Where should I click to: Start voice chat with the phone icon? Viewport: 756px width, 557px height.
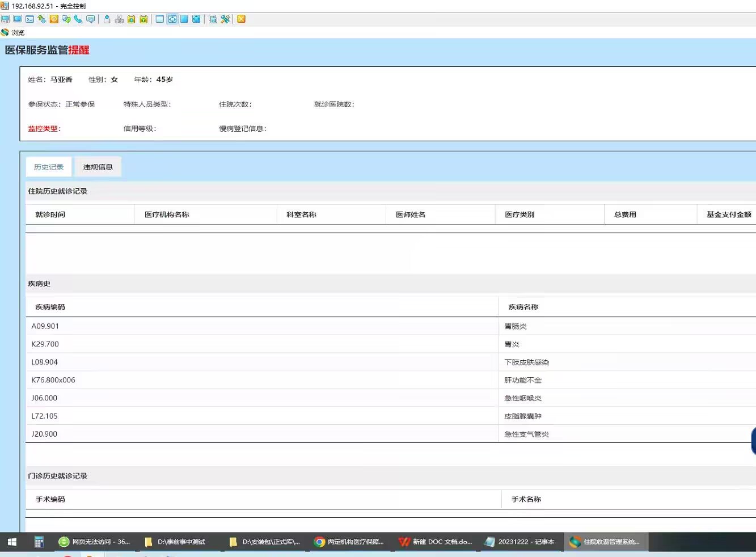pos(78,19)
